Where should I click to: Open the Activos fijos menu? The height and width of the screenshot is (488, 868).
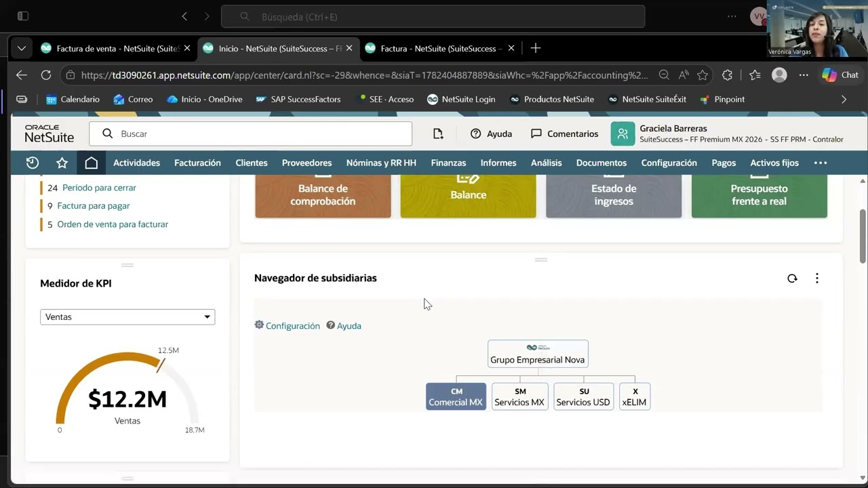[774, 163]
